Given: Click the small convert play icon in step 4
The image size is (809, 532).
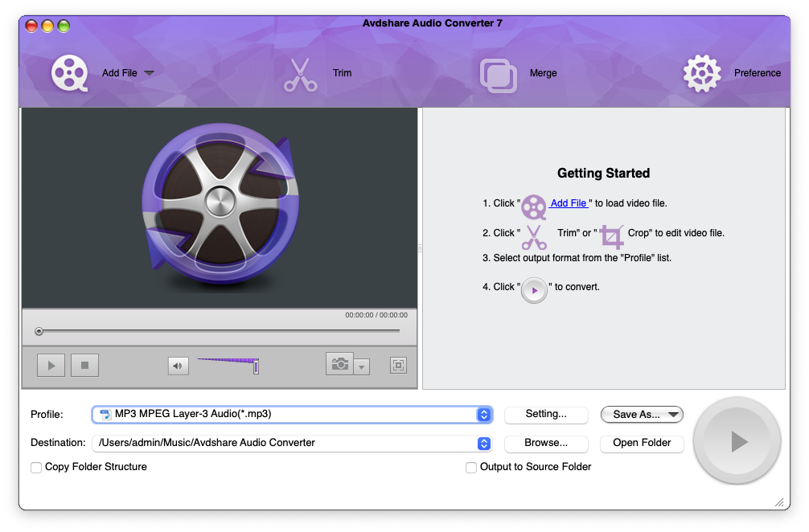Looking at the screenshot, I should click(x=534, y=291).
